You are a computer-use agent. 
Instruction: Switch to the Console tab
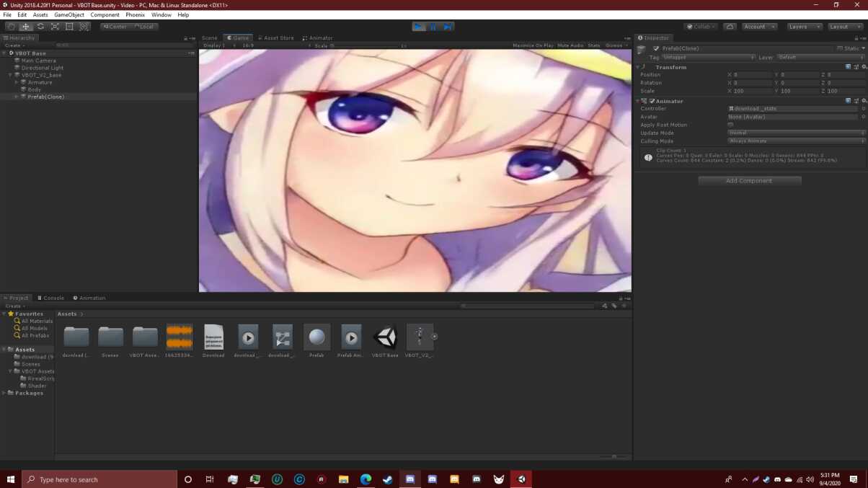pyautogui.click(x=51, y=298)
